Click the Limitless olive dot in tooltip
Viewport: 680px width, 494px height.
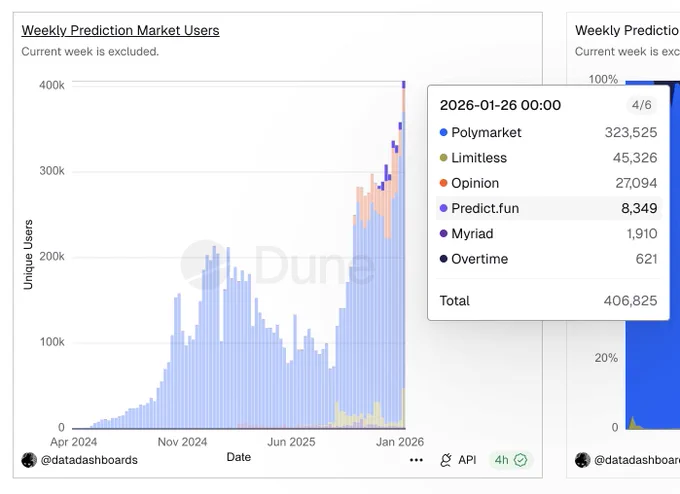click(443, 157)
